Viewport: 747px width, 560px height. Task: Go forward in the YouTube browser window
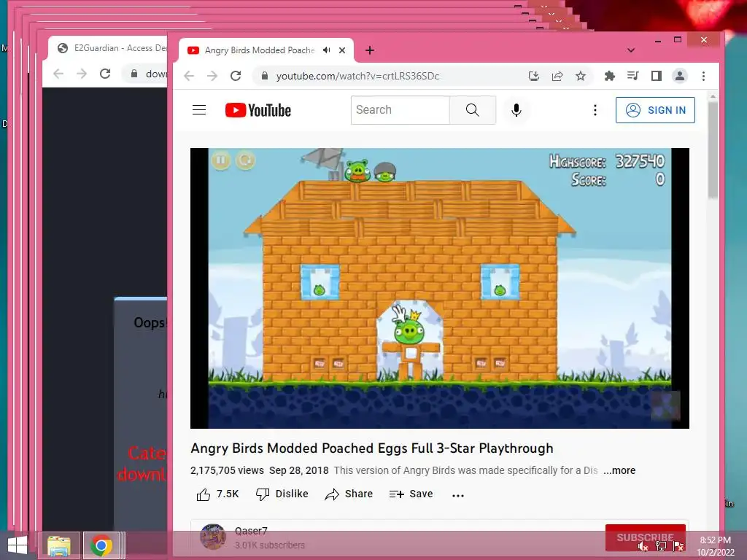(212, 76)
